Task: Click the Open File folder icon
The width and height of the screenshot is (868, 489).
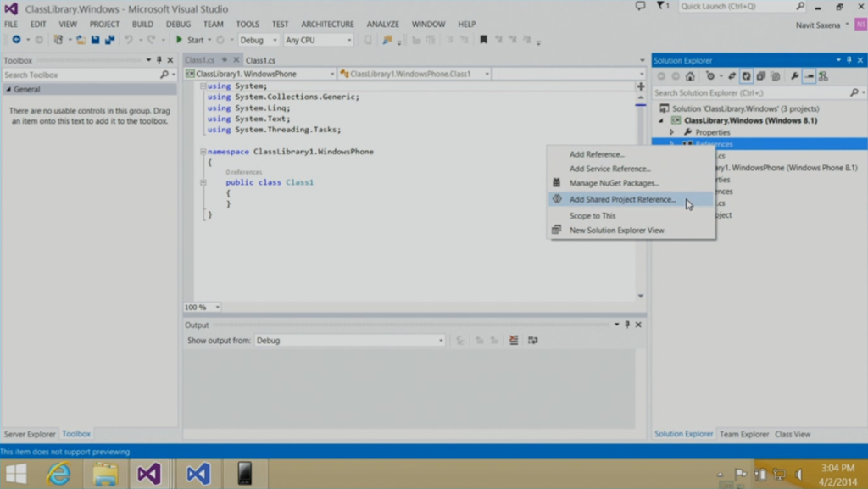Action: coord(81,39)
